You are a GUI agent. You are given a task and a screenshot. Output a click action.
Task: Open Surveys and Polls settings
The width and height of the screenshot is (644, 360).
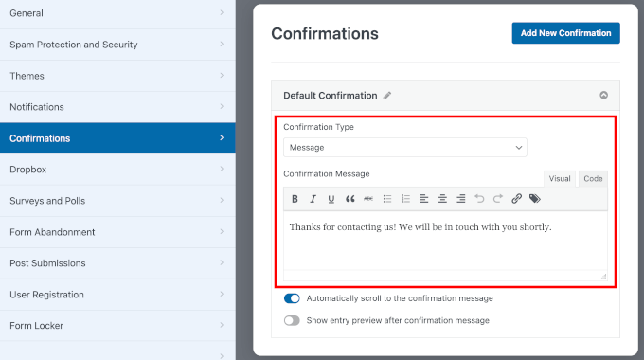click(x=117, y=201)
